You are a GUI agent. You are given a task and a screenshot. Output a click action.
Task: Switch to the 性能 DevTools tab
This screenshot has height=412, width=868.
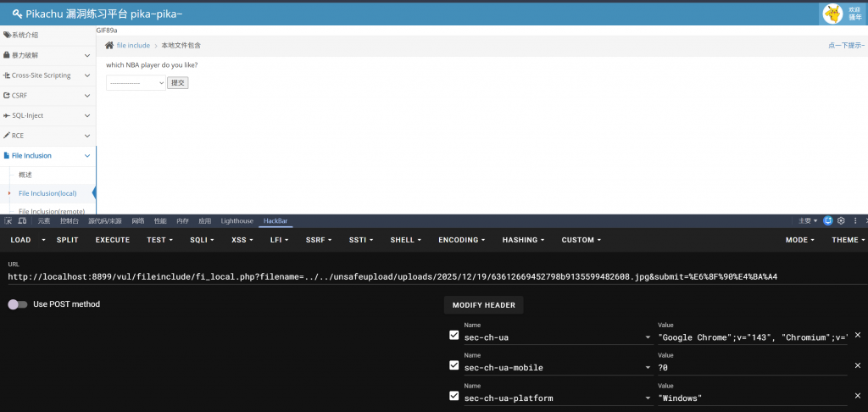160,221
